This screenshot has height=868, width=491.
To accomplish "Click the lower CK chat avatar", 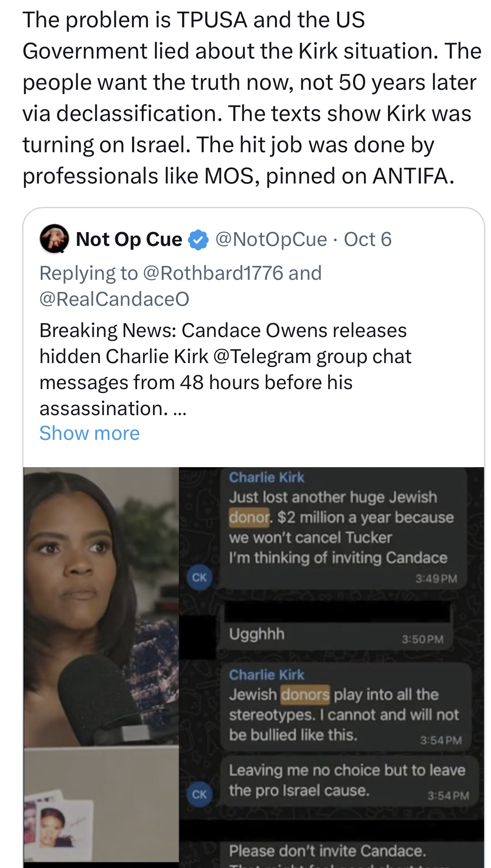I will coord(199,794).
